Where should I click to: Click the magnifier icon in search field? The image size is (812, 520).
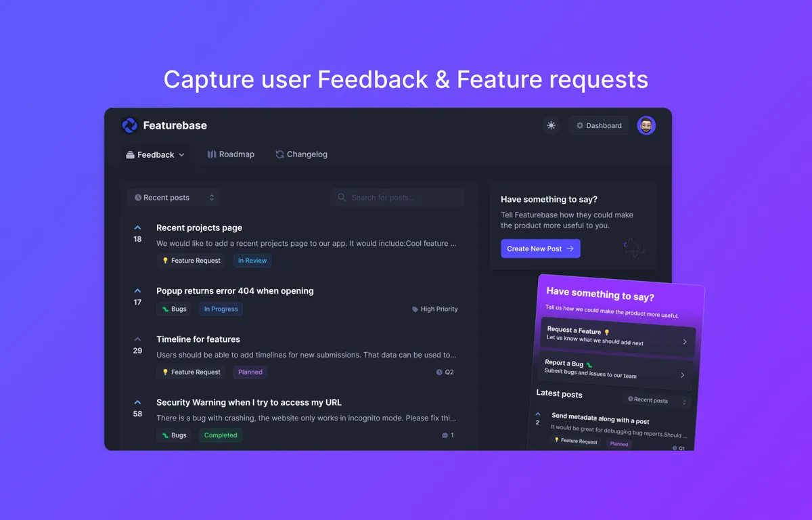point(342,198)
